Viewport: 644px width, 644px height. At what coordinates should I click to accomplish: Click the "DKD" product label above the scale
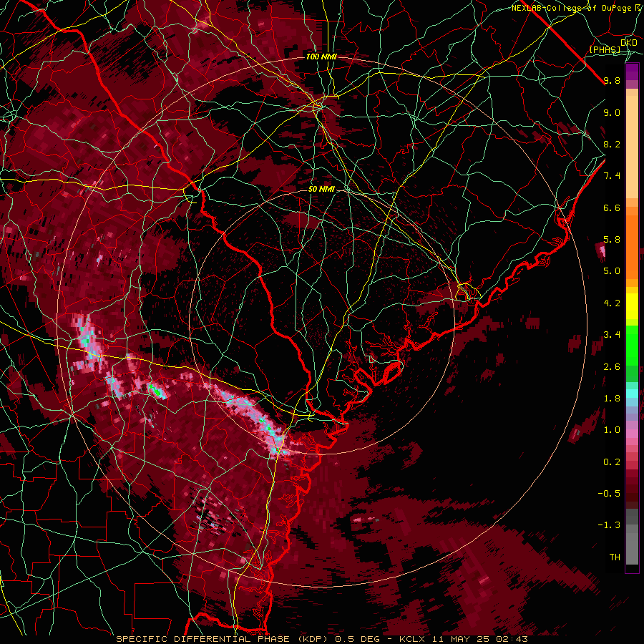[x=629, y=43]
